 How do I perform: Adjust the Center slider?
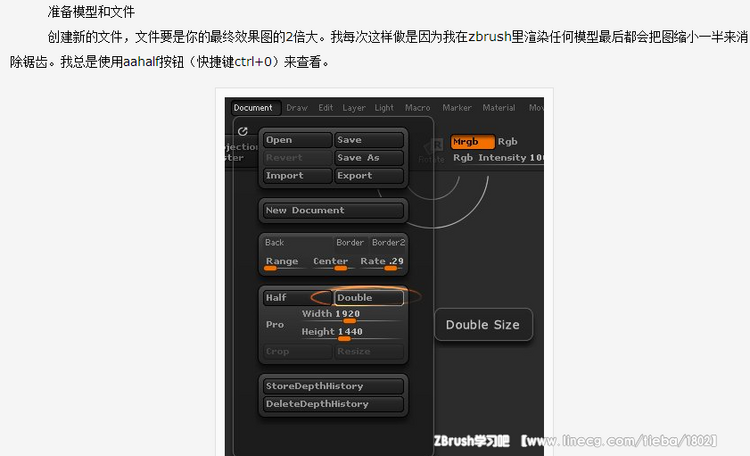331,263
